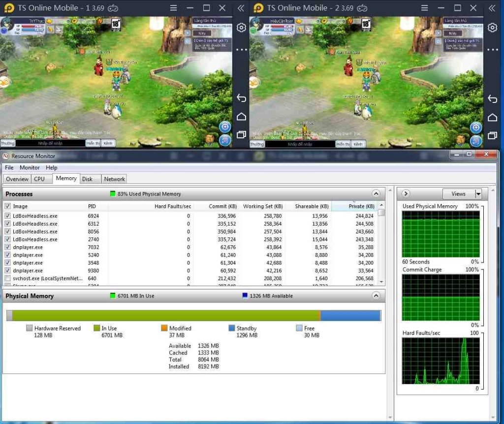The width and height of the screenshot is (504, 424).
Task: Click chat input field in game 1
Action: click(51, 143)
